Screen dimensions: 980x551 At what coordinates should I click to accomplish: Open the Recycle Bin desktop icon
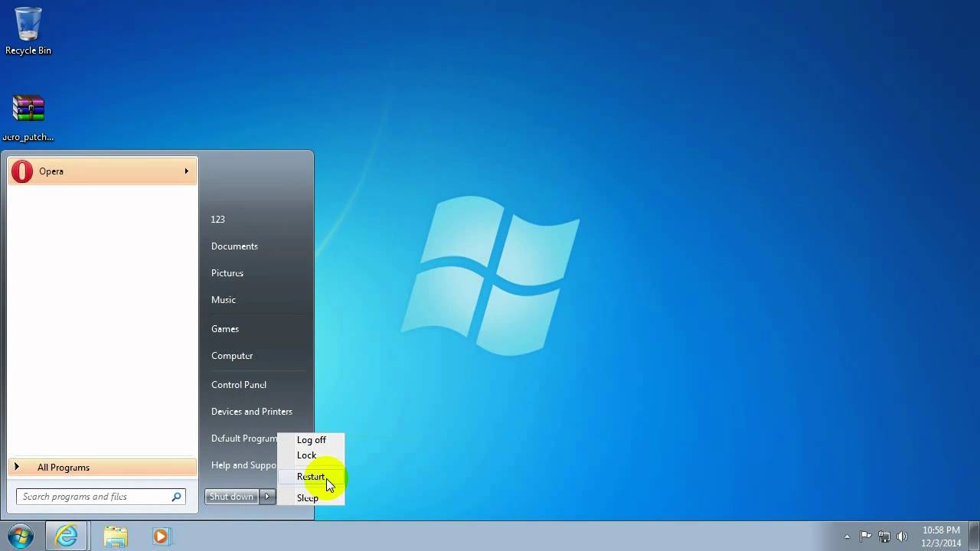[28, 31]
